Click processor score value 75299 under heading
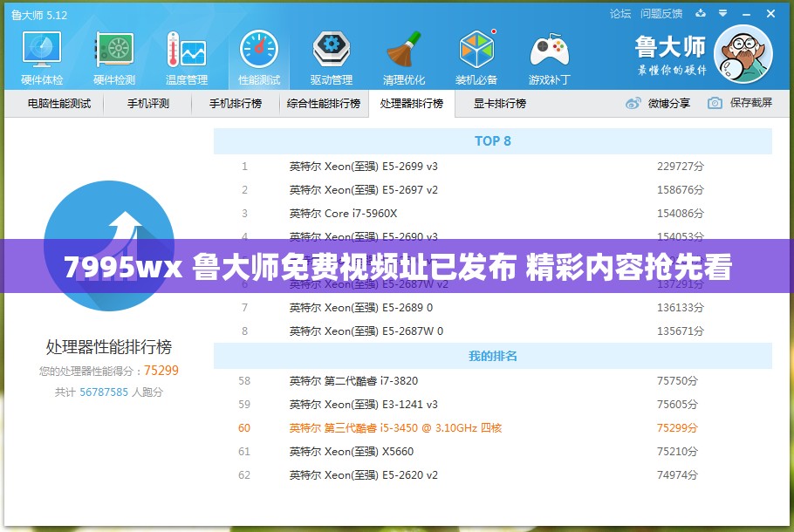 [x=161, y=371]
